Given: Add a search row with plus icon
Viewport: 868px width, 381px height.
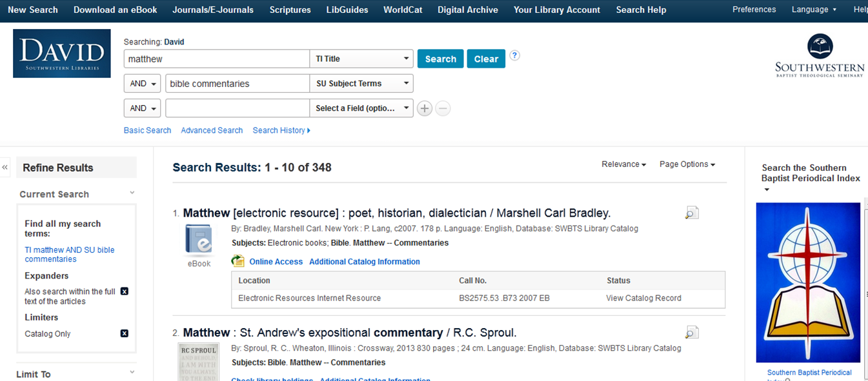Looking at the screenshot, I should click(424, 108).
